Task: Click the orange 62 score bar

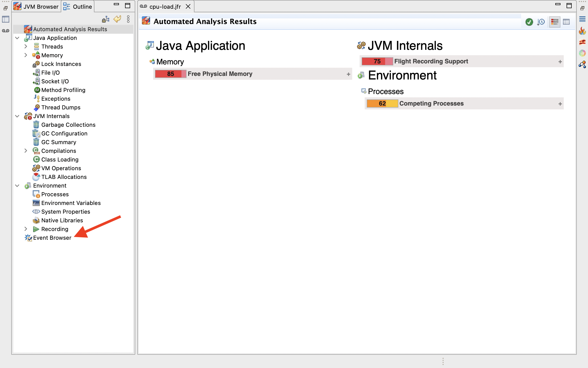Action: point(382,103)
